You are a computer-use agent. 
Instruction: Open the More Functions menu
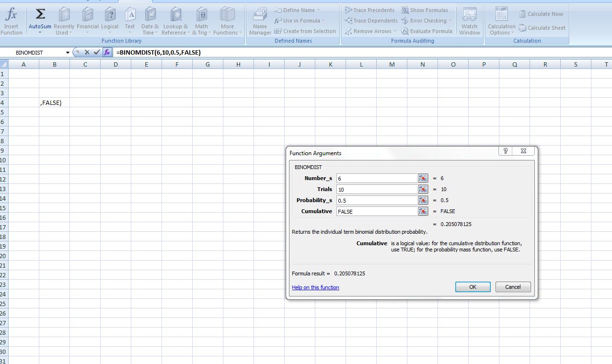(x=227, y=22)
